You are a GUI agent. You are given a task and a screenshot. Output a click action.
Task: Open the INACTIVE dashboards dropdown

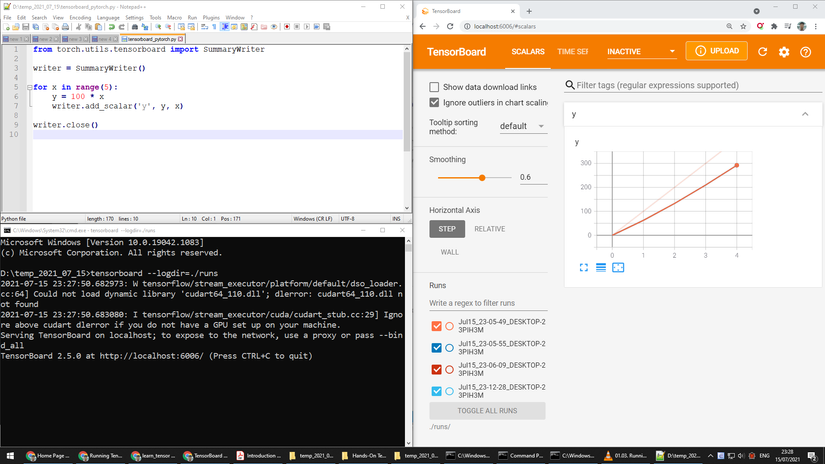(641, 51)
